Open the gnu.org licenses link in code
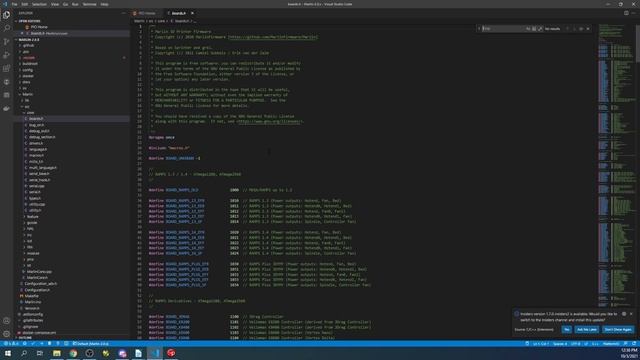This screenshot has height=360, width=640. coord(269,122)
